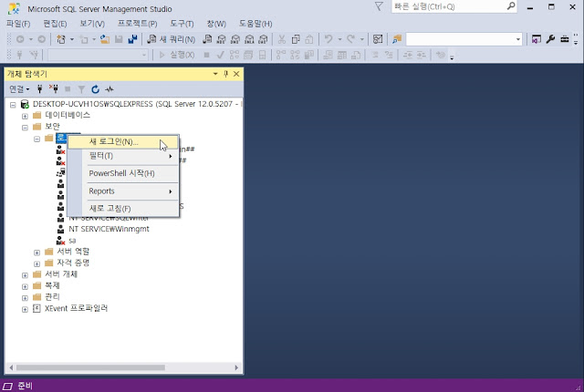This screenshot has width=584, height=392.
Task: Open the 보기(V) menu
Action: tap(92, 24)
